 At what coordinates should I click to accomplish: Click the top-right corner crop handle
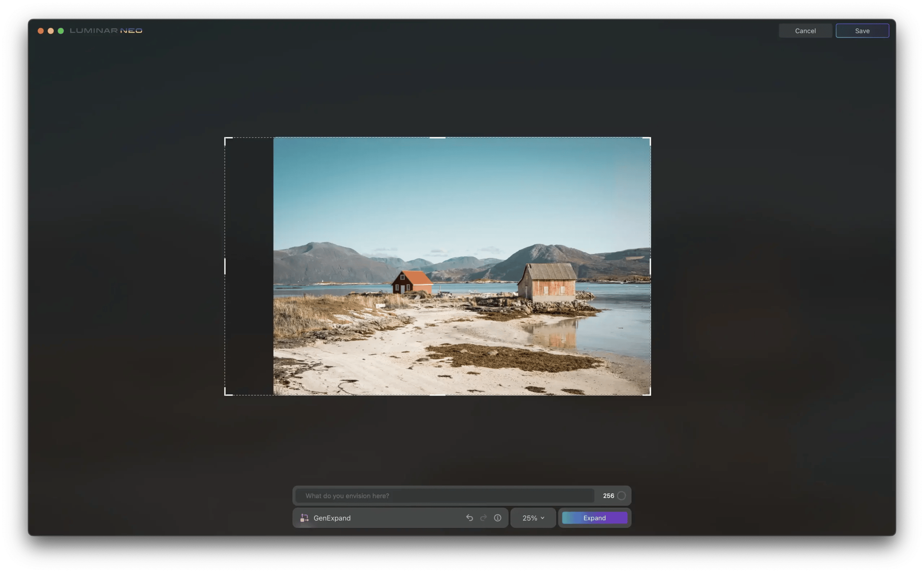(x=649, y=139)
